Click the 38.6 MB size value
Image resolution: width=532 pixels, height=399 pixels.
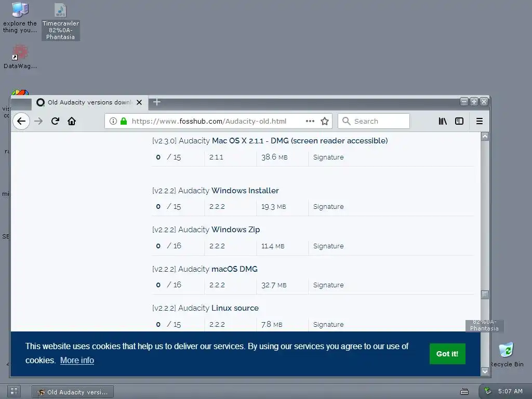(x=274, y=157)
